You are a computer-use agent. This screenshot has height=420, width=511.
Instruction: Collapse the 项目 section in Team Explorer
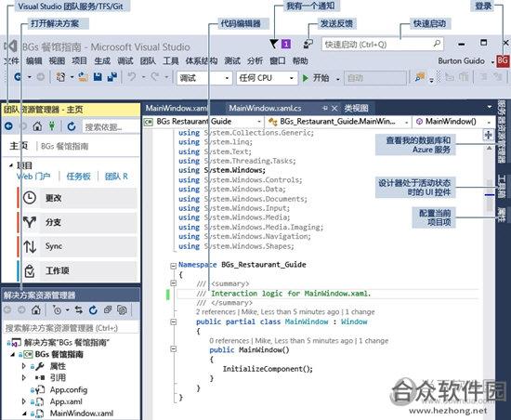click(x=11, y=165)
